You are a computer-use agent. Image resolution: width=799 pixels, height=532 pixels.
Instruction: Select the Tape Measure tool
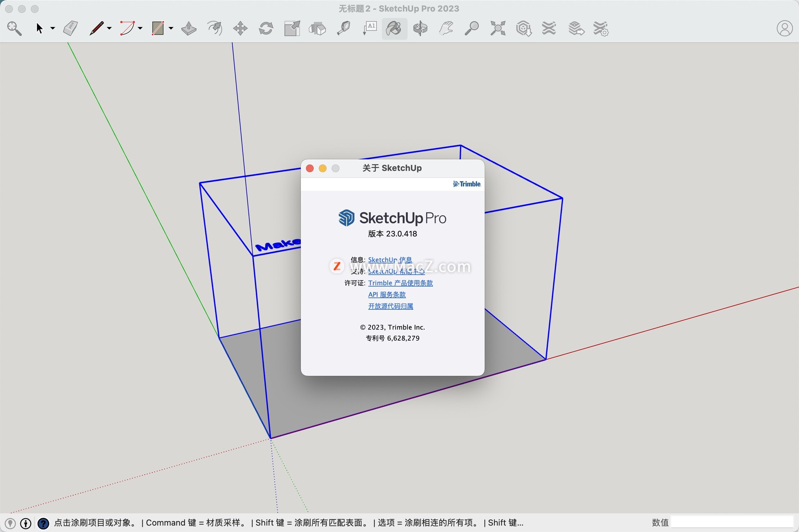coord(343,28)
